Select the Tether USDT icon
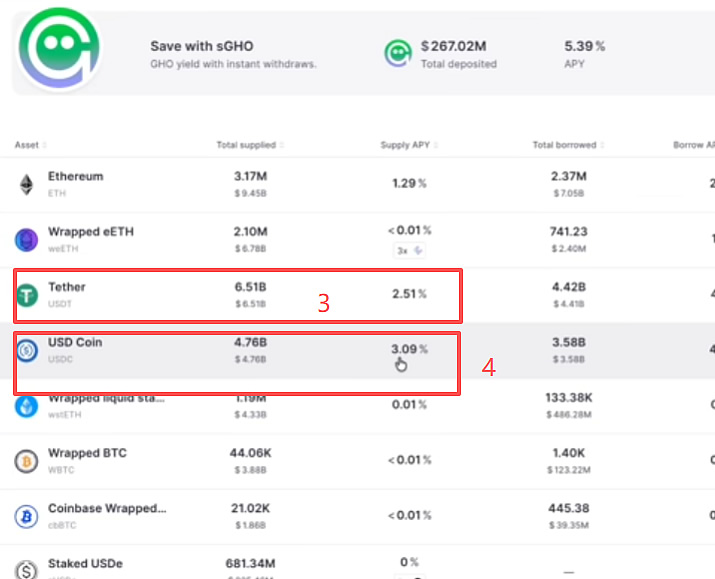This screenshot has width=715, height=579. click(26, 294)
